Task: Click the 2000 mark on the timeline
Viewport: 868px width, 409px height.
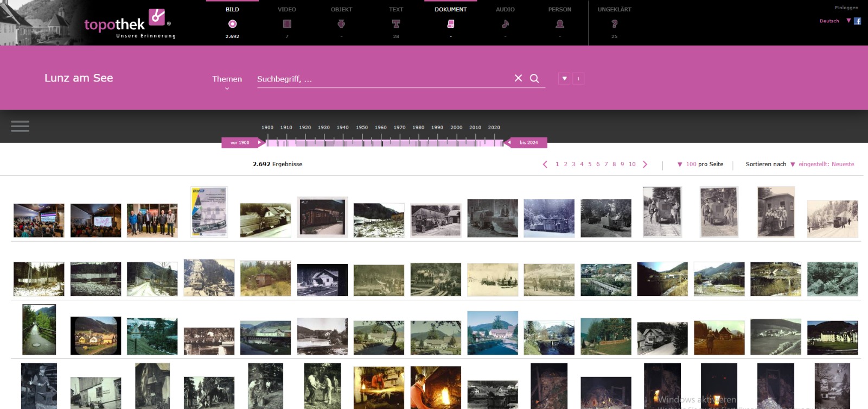Action: (x=456, y=128)
